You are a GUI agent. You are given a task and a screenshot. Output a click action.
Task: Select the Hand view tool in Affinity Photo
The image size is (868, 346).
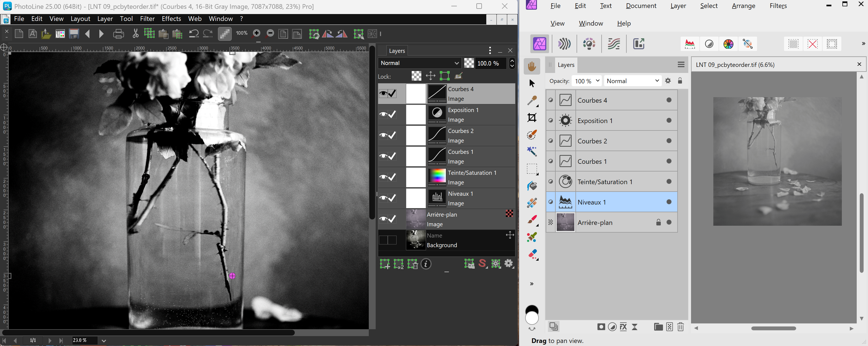coord(532,66)
